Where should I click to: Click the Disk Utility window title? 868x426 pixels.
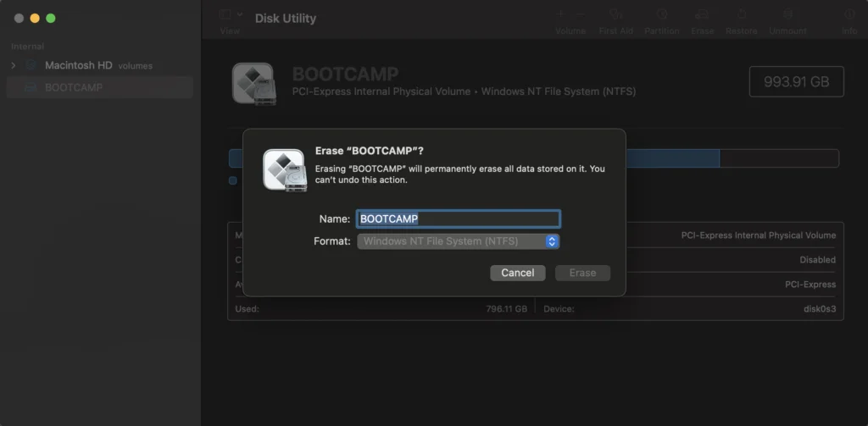pos(286,19)
